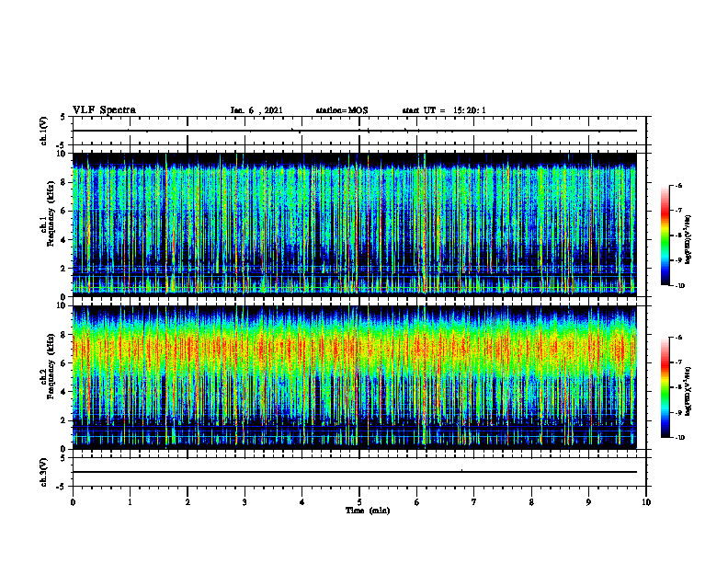The width and height of the screenshot is (728, 563).
Task: Click the "4" kHz tick on ch.1 axis
Action: click(x=64, y=240)
